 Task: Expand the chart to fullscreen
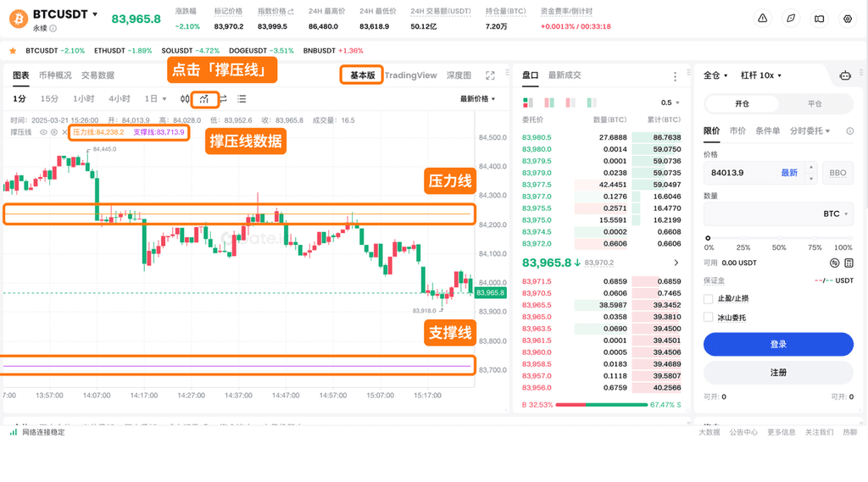[490, 75]
